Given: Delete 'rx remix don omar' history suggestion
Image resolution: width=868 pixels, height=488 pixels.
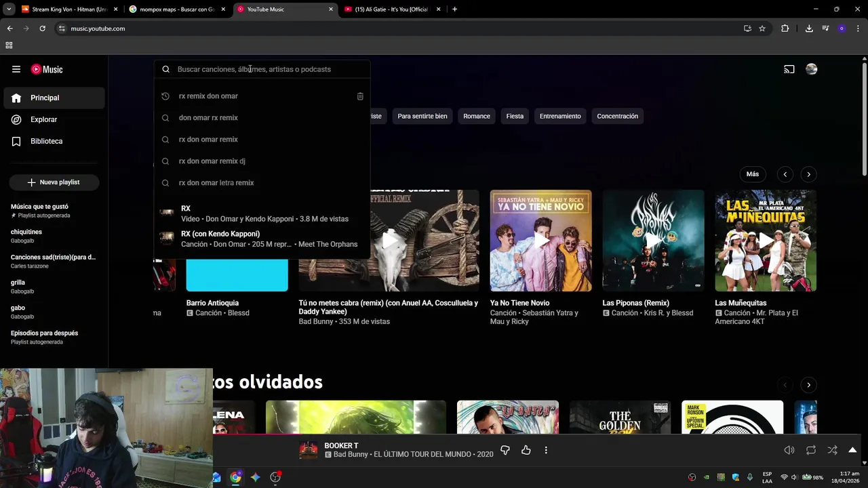Looking at the screenshot, I should [360, 96].
